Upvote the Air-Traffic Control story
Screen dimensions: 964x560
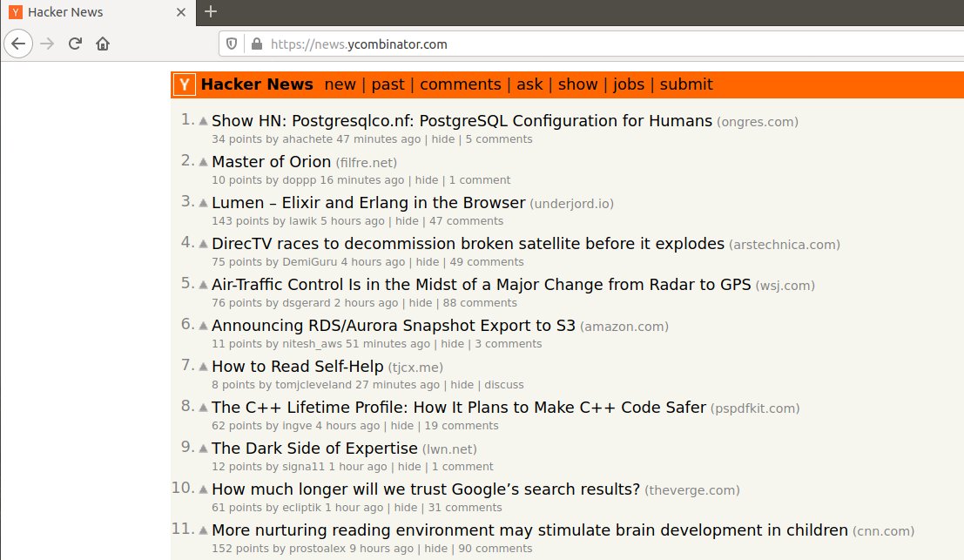point(203,285)
